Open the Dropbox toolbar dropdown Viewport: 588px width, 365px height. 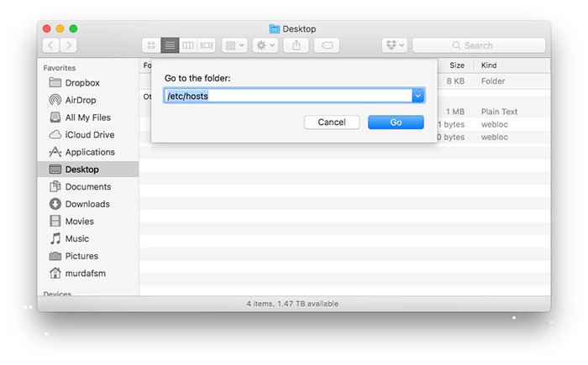[394, 45]
